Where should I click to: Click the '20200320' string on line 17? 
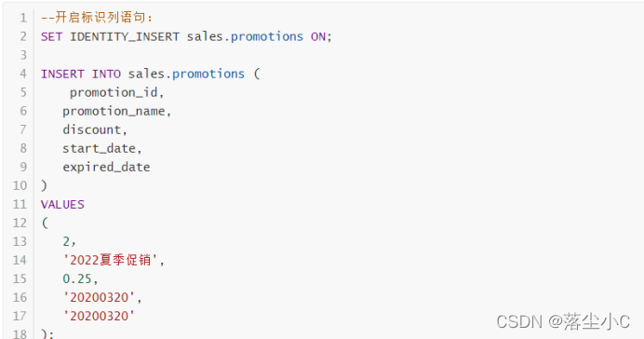tap(99, 316)
